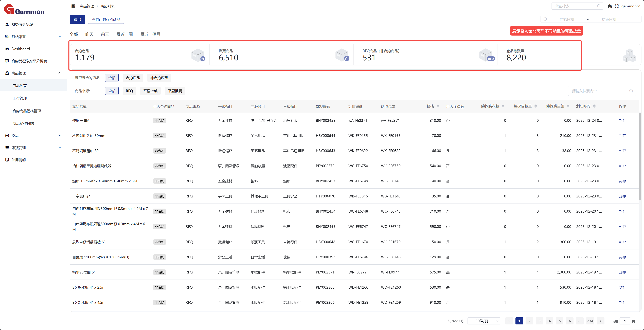Sort by price column arrows
This screenshot has height=330, width=644.
pyautogui.click(x=438, y=106)
